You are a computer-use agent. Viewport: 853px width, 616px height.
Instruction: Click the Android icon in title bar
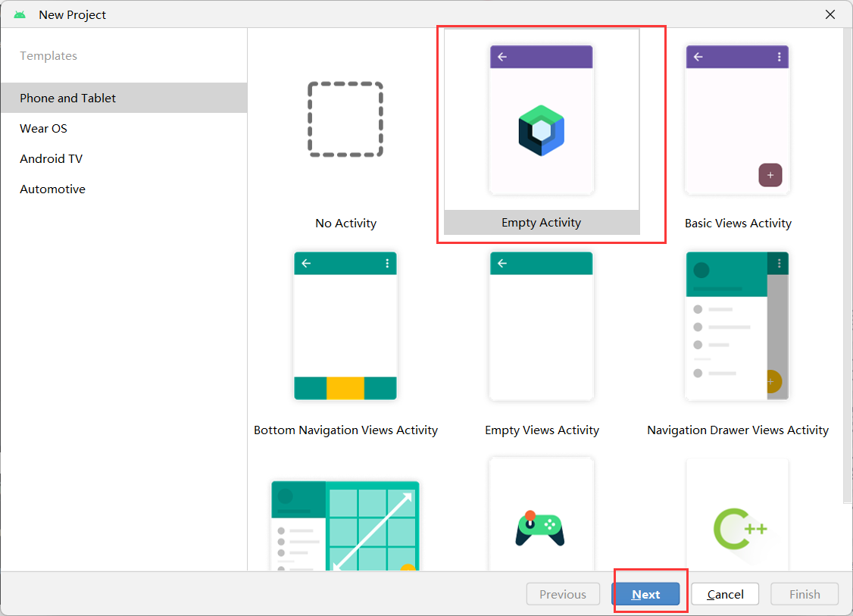click(x=20, y=14)
